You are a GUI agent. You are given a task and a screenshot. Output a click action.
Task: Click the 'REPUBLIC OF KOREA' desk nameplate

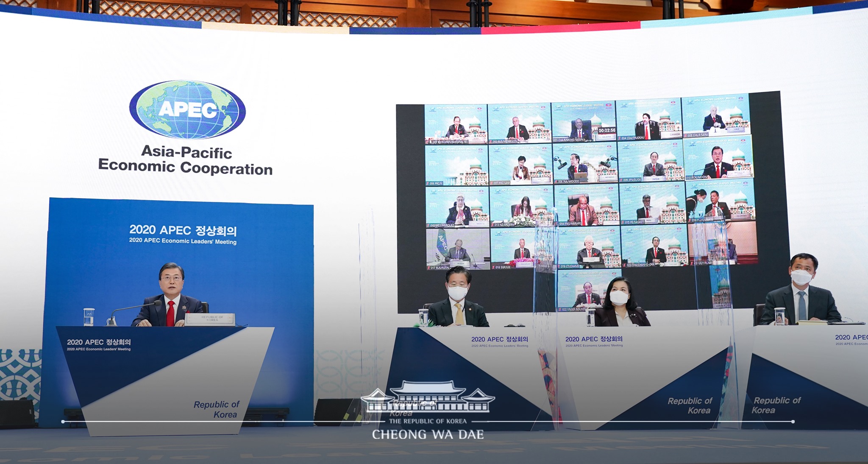coord(210,319)
